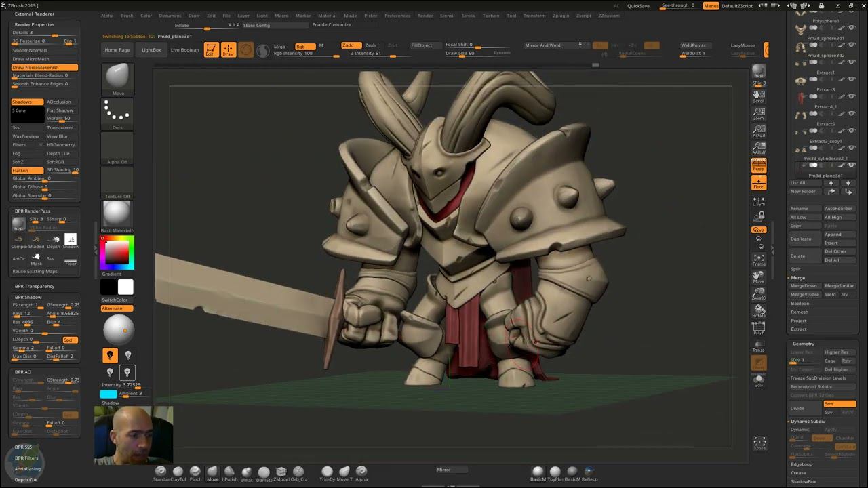868x488 pixels.
Task: Open the Stroke menu
Action: (x=469, y=16)
